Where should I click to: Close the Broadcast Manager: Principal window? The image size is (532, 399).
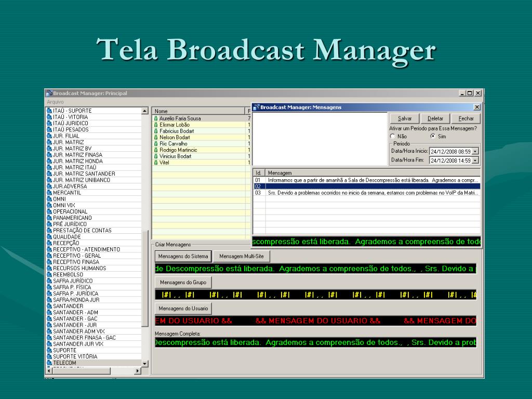click(478, 93)
